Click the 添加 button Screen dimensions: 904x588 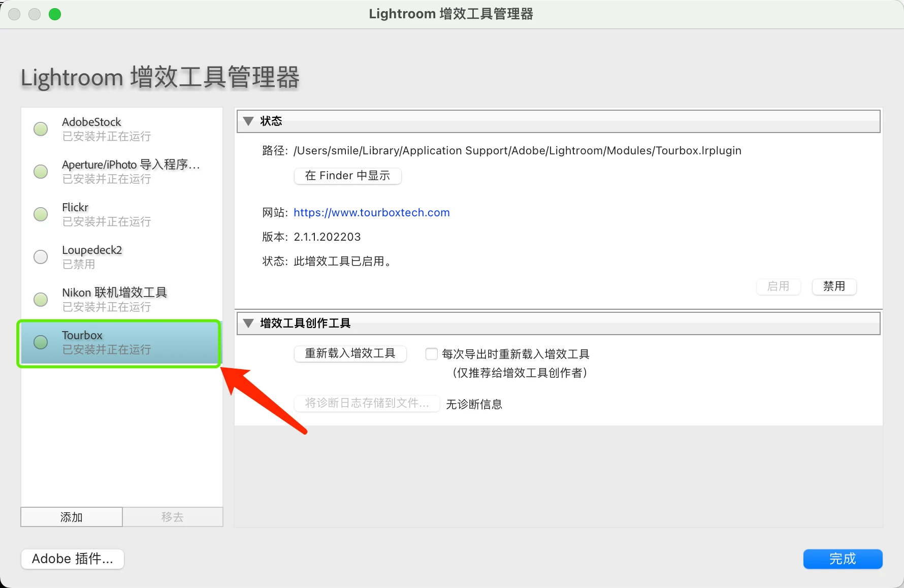(x=72, y=517)
